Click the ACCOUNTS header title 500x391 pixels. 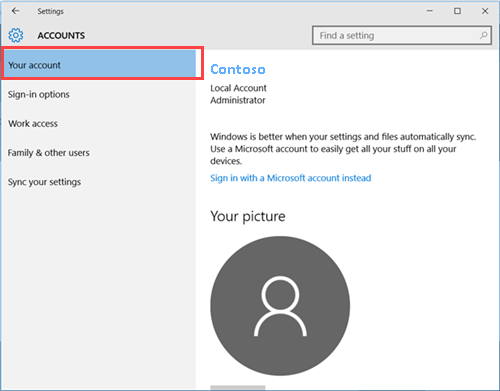(61, 35)
